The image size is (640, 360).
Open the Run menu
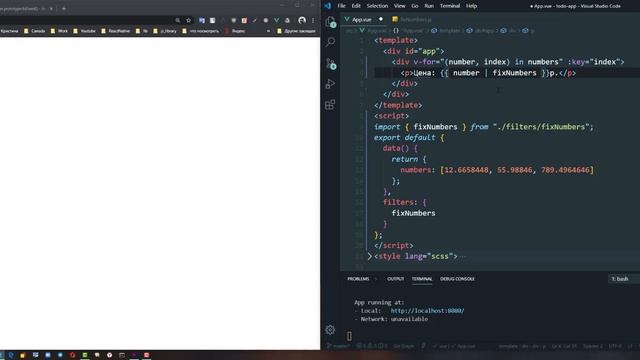click(429, 6)
